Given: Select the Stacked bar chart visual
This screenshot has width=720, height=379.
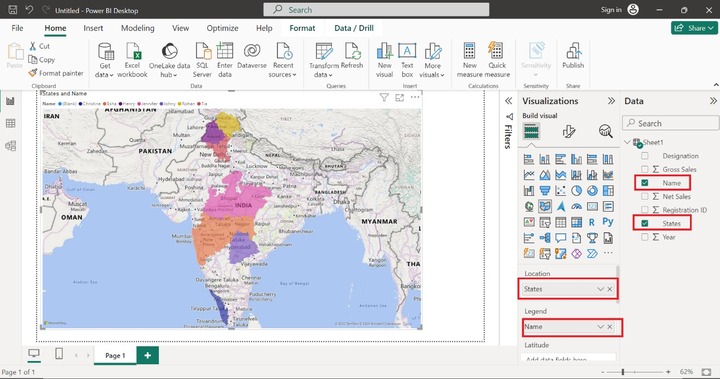Looking at the screenshot, I should click(x=529, y=159).
